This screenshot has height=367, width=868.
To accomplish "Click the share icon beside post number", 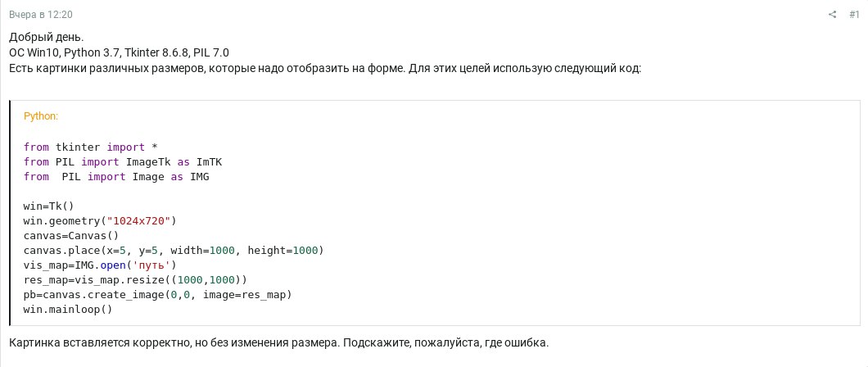I will tap(832, 15).
